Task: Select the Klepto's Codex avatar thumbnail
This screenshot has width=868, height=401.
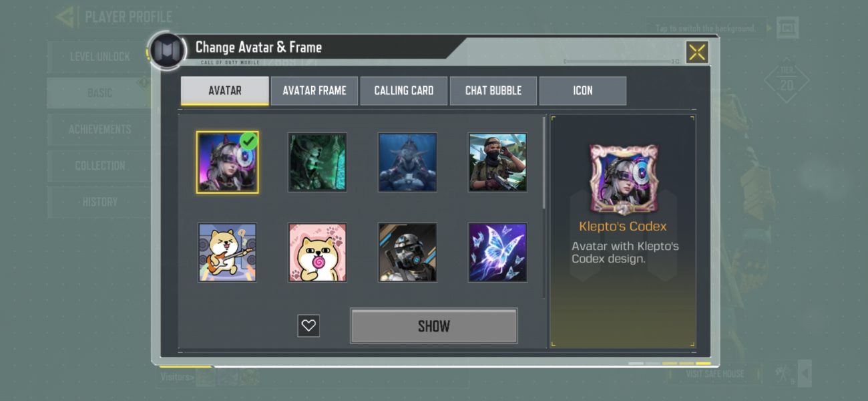Action: pos(227,162)
